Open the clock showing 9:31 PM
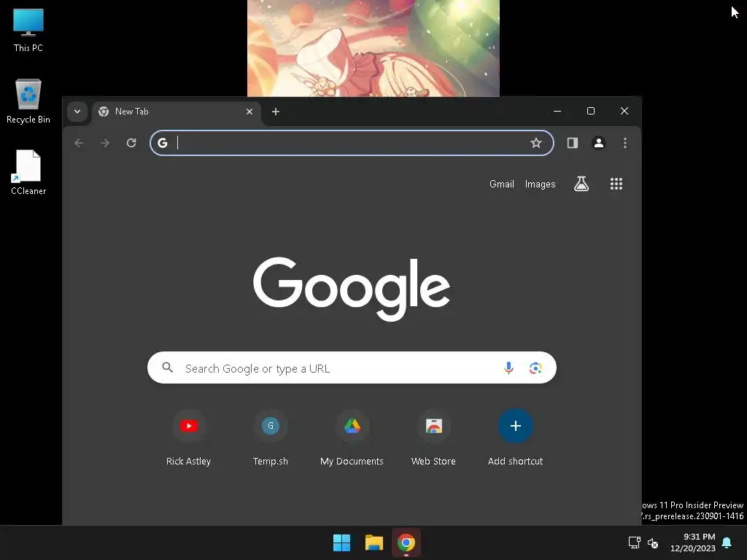Screen dimensions: 747x560 coord(693,542)
